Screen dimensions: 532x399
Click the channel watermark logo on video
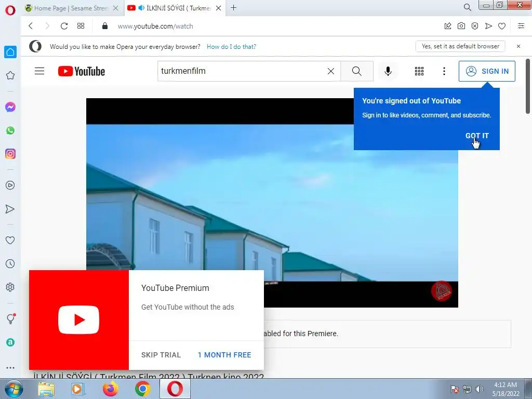tap(442, 291)
